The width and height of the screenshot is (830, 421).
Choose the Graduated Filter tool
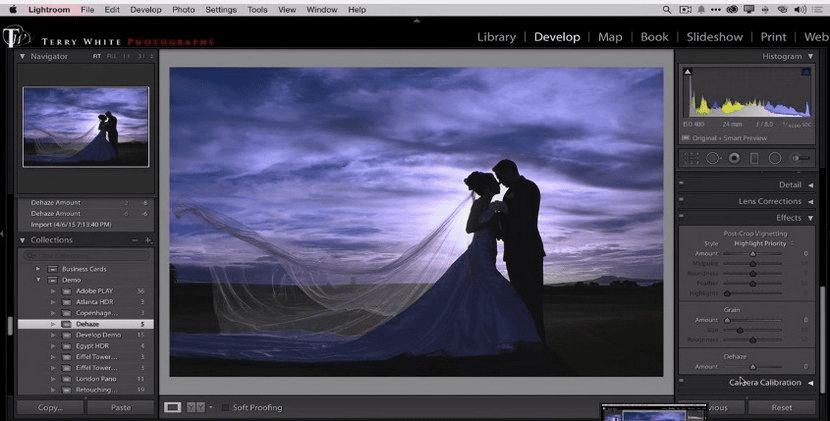click(754, 158)
